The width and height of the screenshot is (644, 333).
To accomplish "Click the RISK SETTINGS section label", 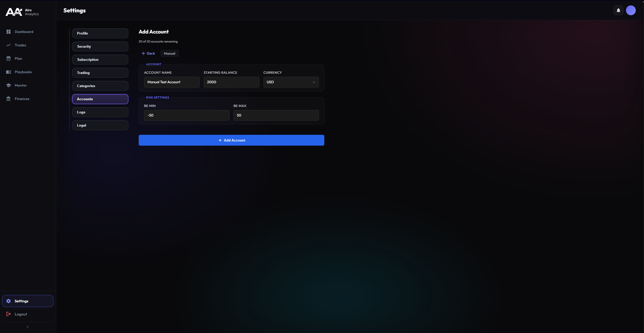I will pos(158,97).
